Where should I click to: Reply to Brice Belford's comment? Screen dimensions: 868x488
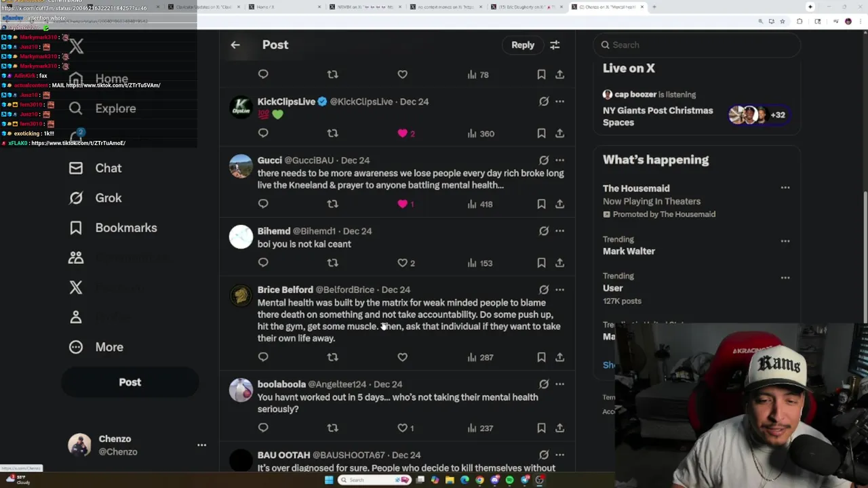click(x=263, y=357)
